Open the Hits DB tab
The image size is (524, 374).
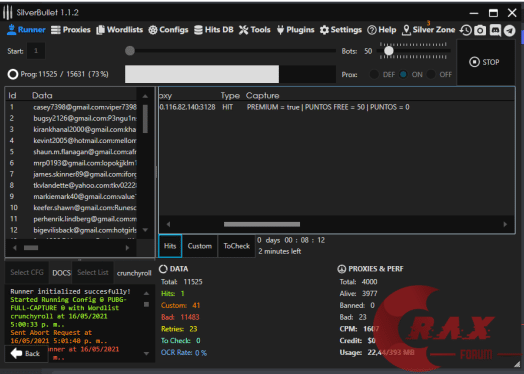coord(214,30)
